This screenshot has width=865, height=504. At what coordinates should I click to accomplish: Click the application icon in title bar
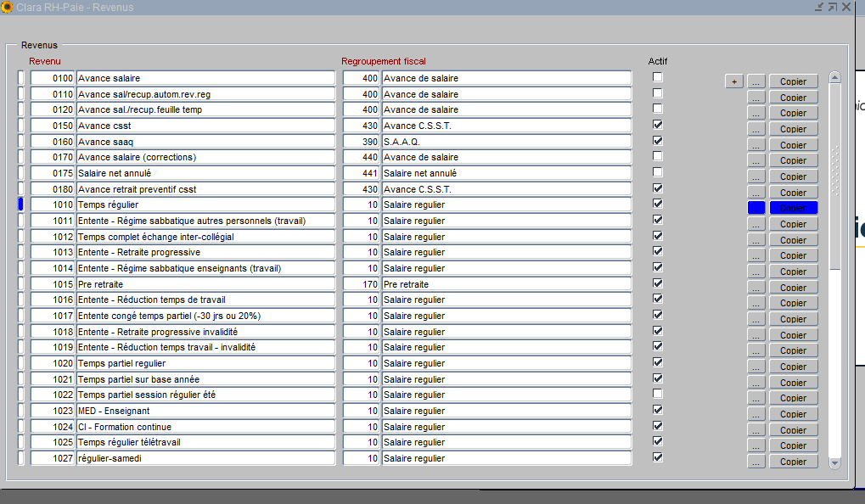(x=7, y=7)
